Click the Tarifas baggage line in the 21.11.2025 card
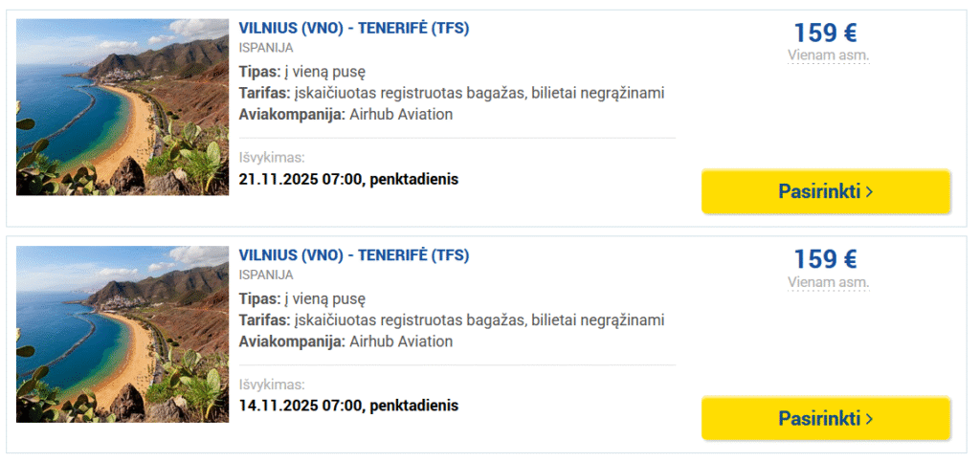Viewport: 980px width, 462px height. [452, 93]
